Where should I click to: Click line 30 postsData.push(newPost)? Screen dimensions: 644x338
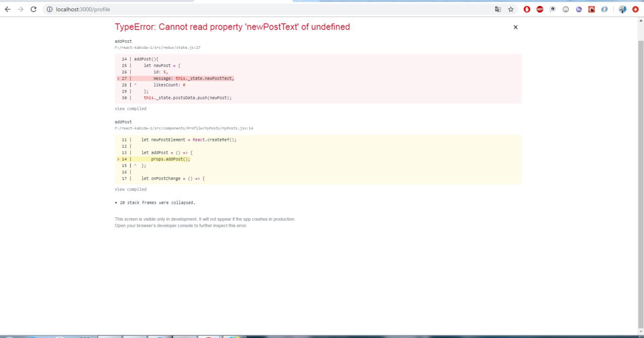click(x=188, y=98)
